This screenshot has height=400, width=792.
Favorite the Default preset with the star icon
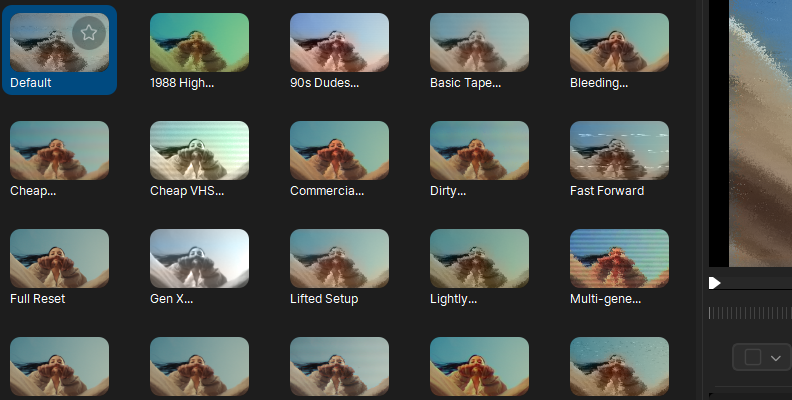coord(89,33)
